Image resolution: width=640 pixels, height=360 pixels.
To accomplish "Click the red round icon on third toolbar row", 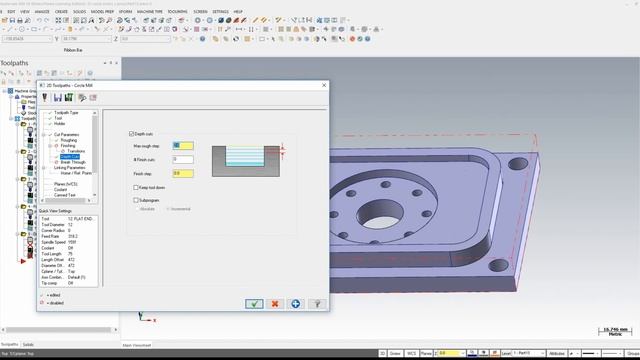I will point(352,39).
